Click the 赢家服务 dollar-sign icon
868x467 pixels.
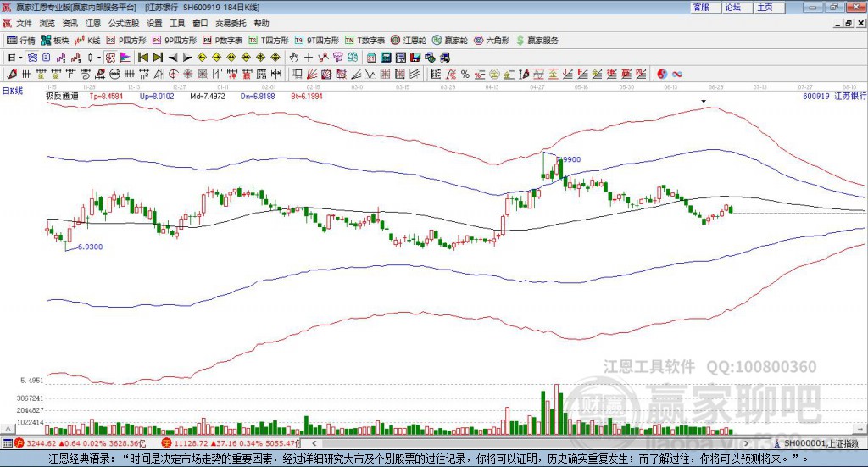tap(520, 40)
